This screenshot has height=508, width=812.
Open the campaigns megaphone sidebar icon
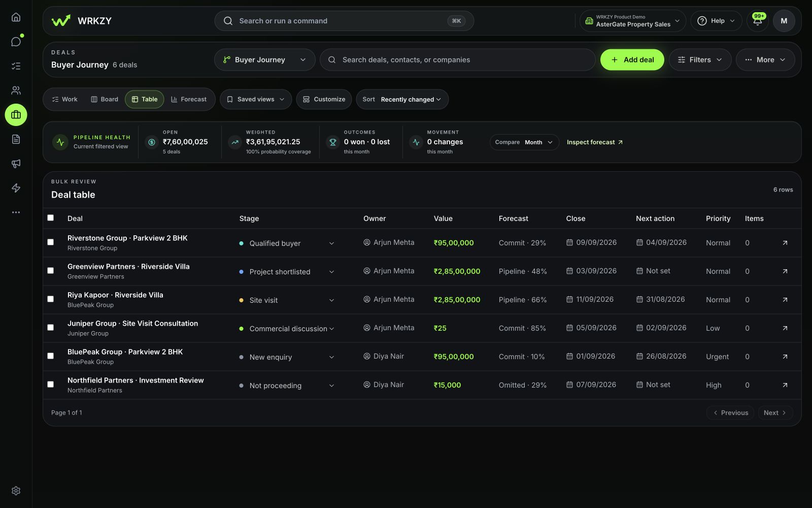click(x=16, y=164)
